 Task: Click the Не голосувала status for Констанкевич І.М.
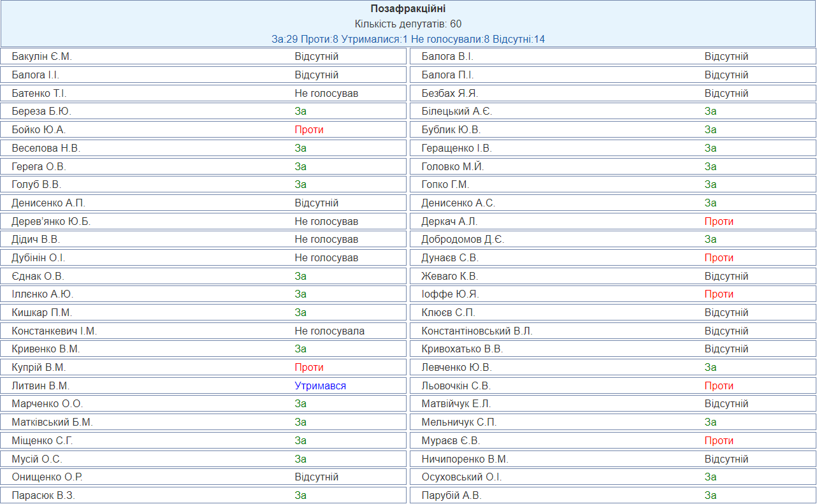[329, 331]
